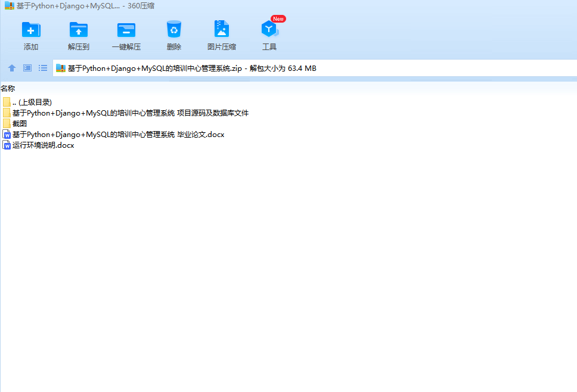Click folder icon of 项目源码及数据库文件
The width and height of the screenshot is (577, 392).
pos(7,113)
